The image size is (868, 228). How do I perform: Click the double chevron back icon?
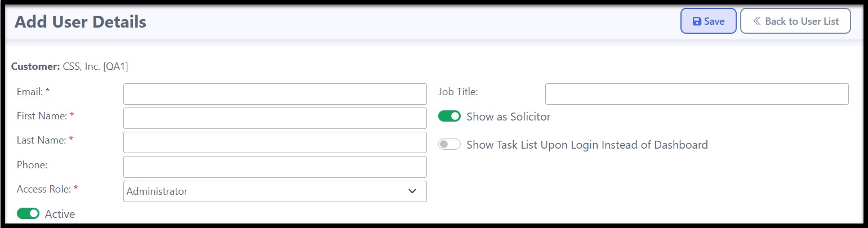(757, 21)
